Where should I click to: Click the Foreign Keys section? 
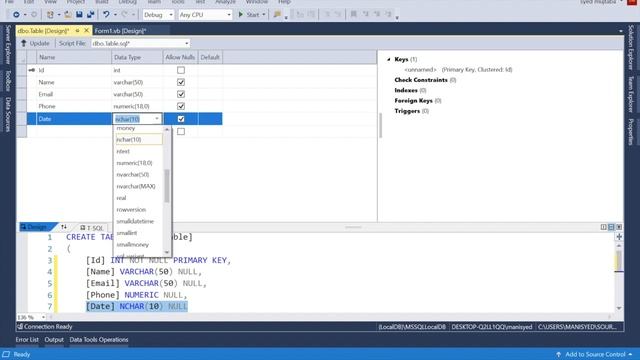[x=418, y=101]
